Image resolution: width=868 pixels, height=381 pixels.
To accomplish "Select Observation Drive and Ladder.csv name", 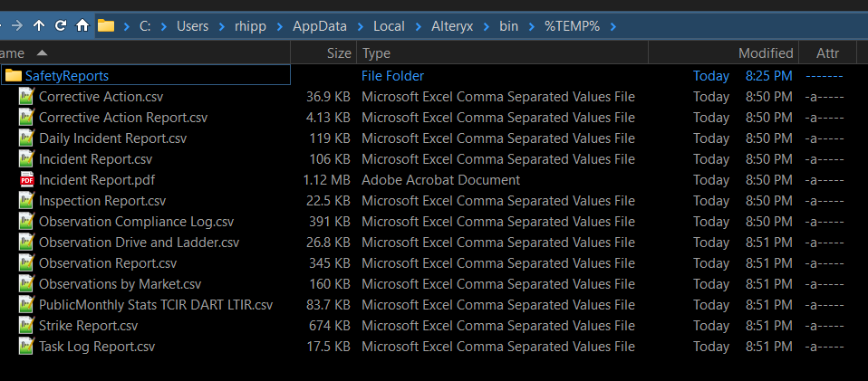I will click(x=140, y=243).
